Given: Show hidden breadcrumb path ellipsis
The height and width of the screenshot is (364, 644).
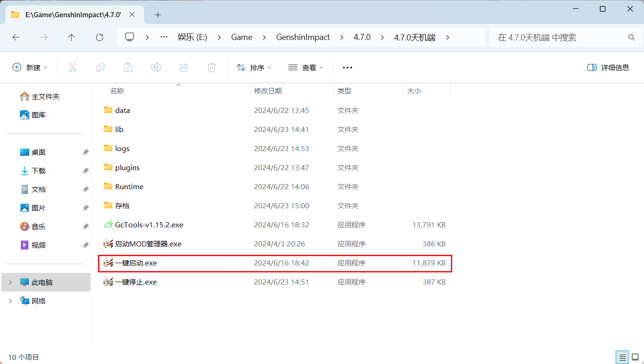Looking at the screenshot, I should click(163, 37).
